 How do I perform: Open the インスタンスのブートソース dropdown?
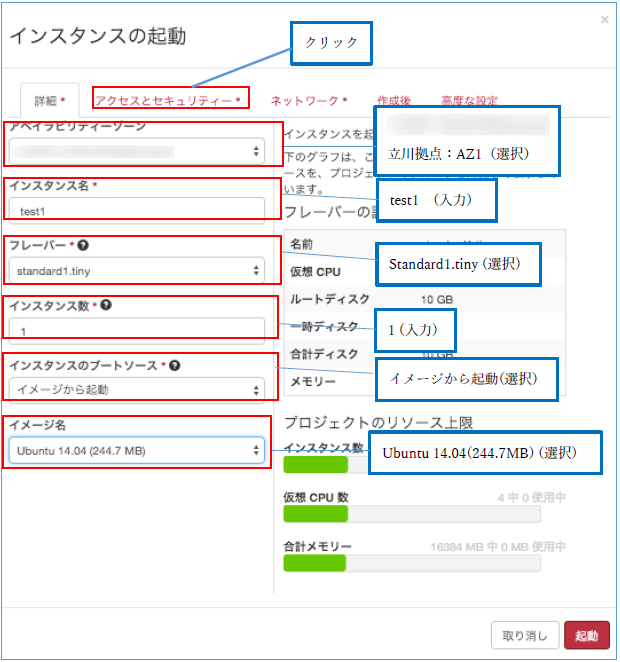coord(137,389)
